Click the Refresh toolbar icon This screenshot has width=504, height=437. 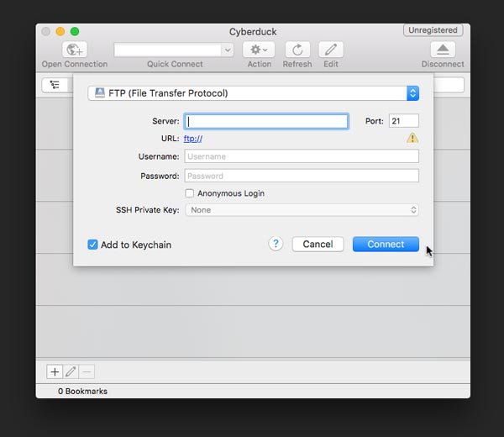(x=297, y=50)
